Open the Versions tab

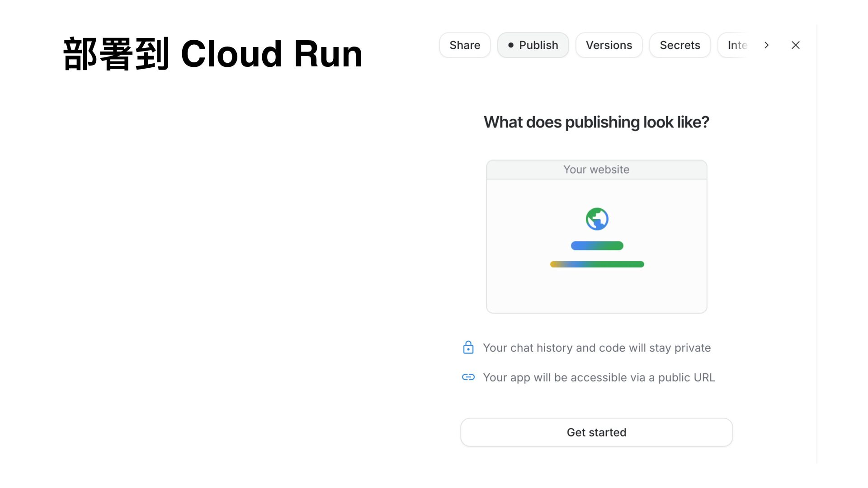pos(609,45)
